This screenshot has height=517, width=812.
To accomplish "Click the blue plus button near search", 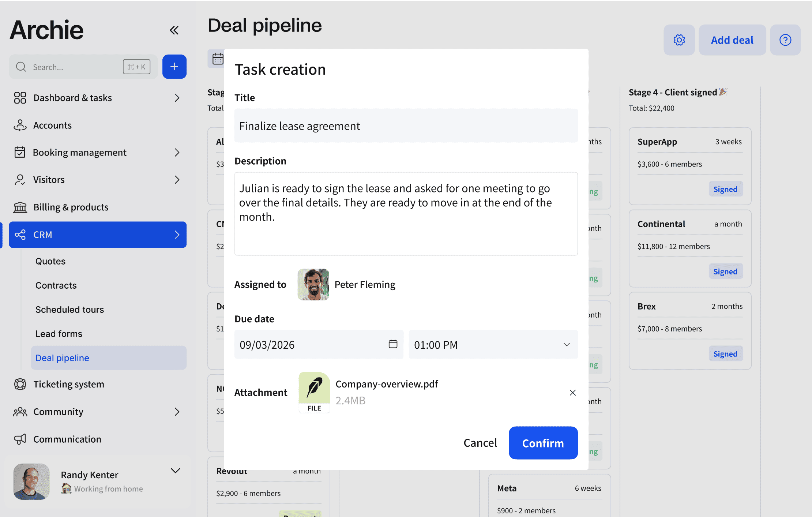I will (174, 67).
